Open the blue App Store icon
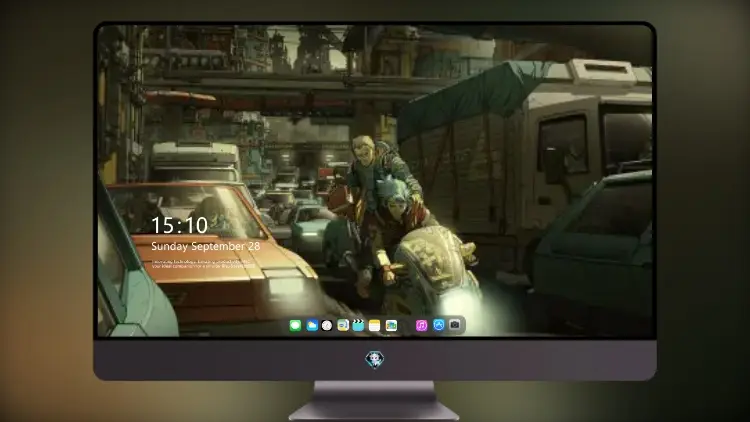Screen dimensions: 750x422 tap(439, 325)
